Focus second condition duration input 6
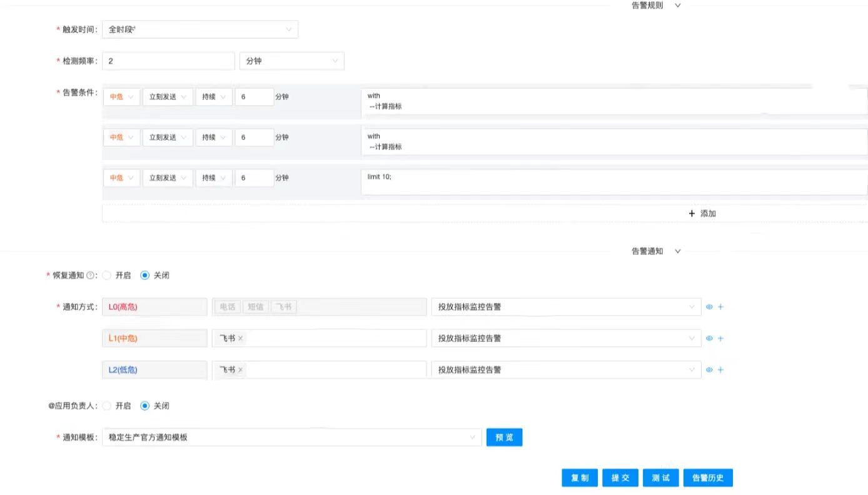 255,137
